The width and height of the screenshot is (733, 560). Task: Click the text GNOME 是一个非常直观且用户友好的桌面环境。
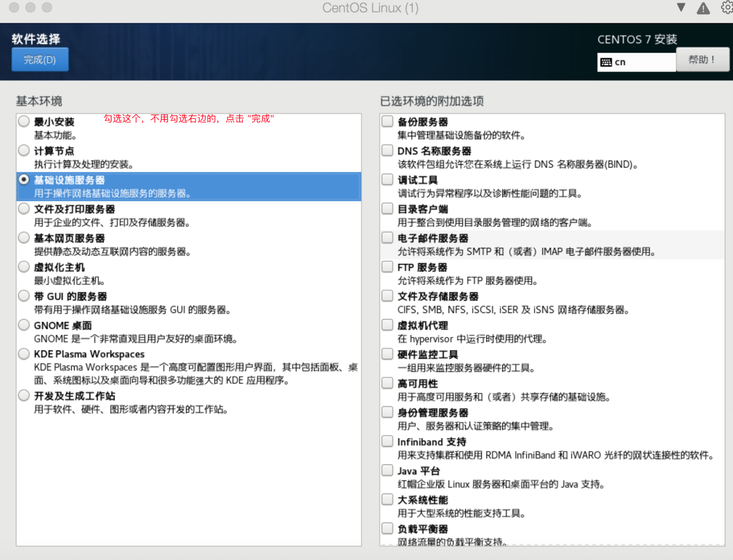coord(136,339)
